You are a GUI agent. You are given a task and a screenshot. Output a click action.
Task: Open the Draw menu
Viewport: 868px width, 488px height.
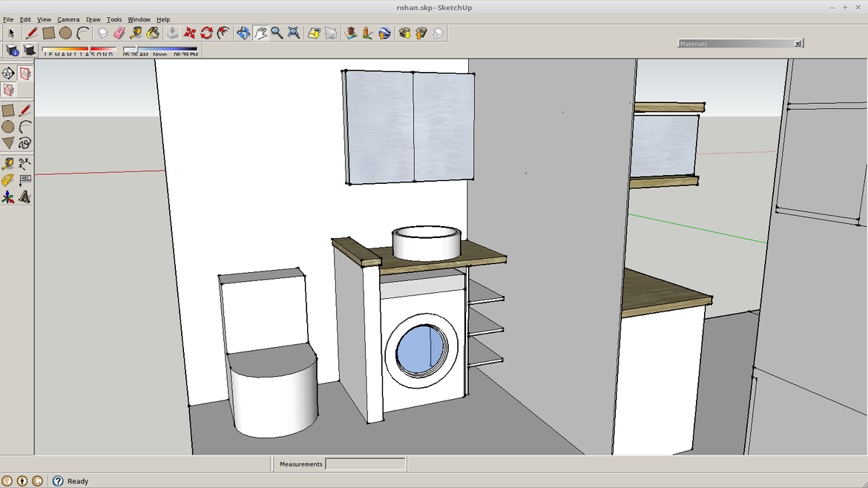pyautogui.click(x=93, y=19)
